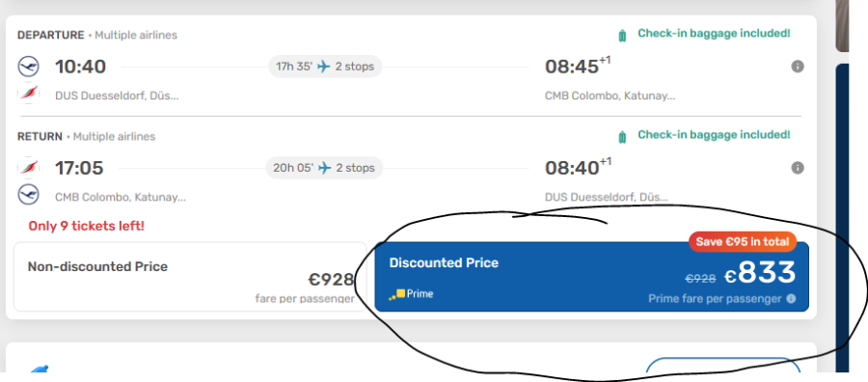Click the departure 17h 35' 2 stops pill

(325, 67)
